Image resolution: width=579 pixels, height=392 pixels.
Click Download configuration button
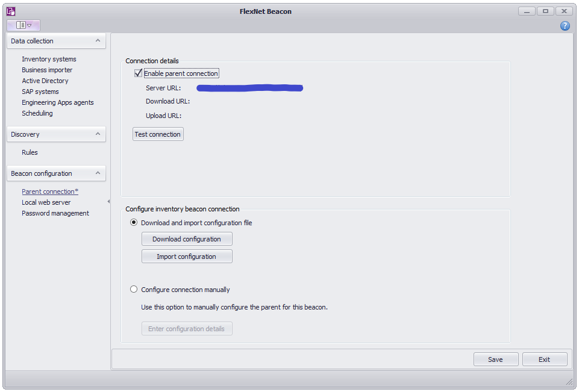(187, 239)
